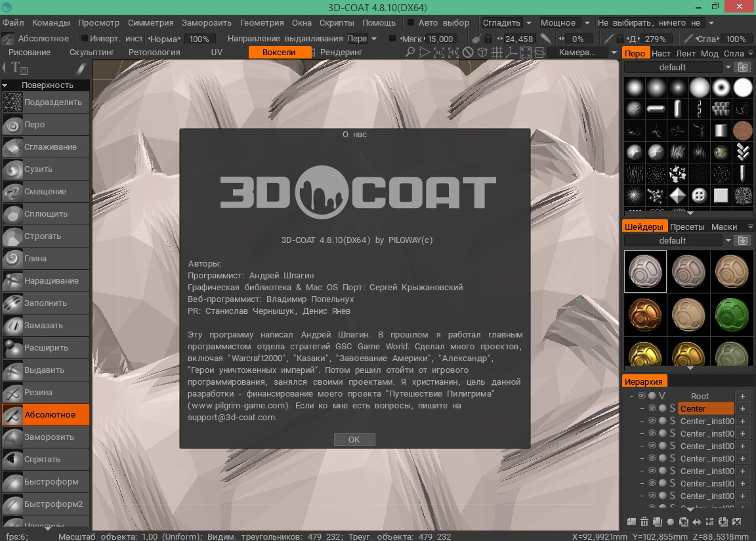Screen dimensions: 756x541
Task: Select the Смещение shift tool
Action: pyautogui.click(x=46, y=192)
